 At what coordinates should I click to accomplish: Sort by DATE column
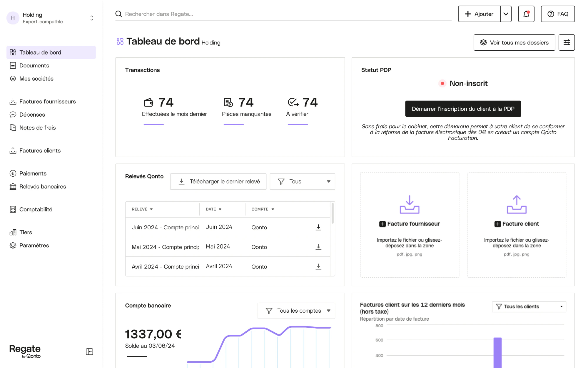[x=214, y=209]
